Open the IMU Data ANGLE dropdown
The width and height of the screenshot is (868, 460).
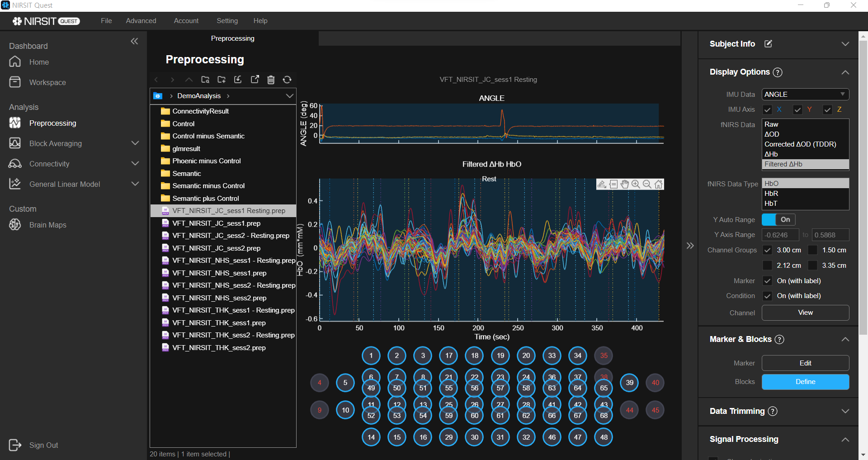click(x=805, y=95)
